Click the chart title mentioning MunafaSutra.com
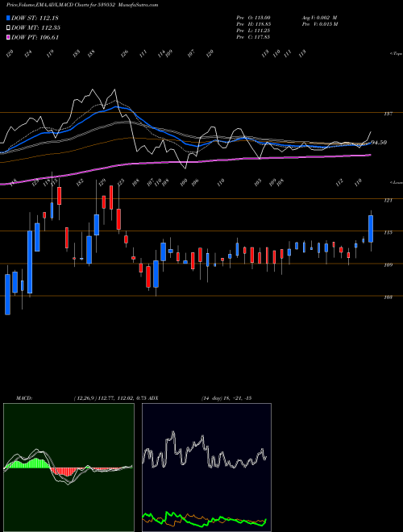The image size is (403, 532). (x=82, y=5)
